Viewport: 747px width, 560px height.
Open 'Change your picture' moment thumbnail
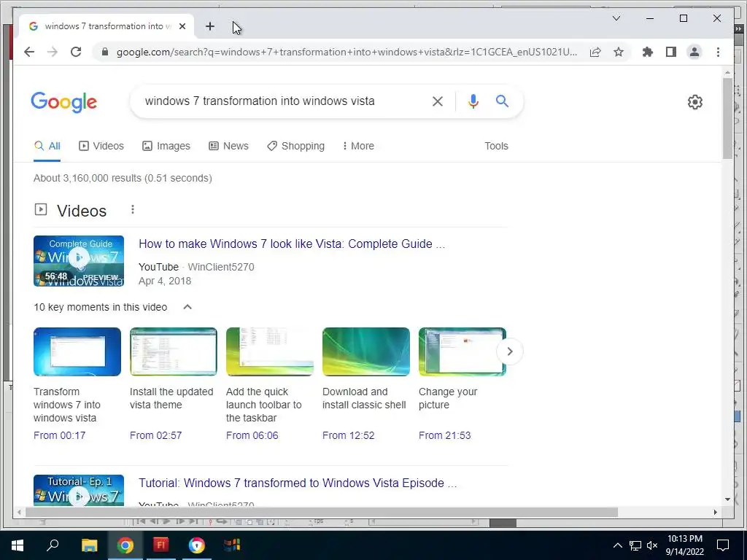(462, 351)
